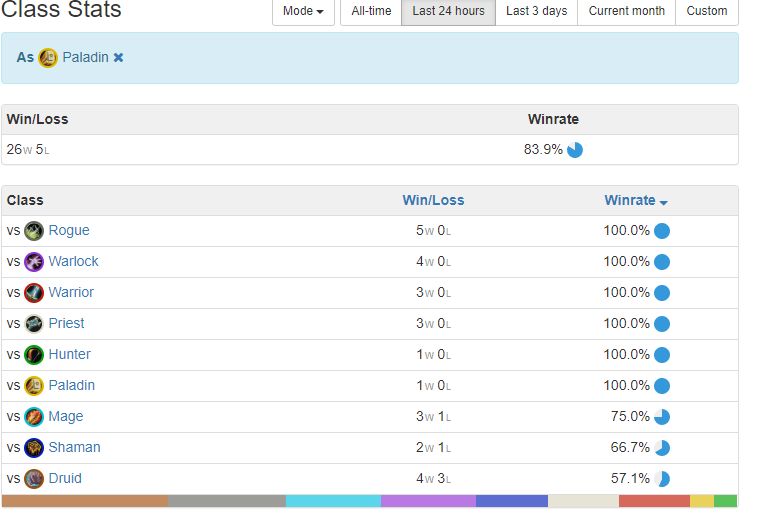Image resolution: width=764 pixels, height=511 pixels.
Task: Sort by the Winrate column header
Action: (636, 200)
